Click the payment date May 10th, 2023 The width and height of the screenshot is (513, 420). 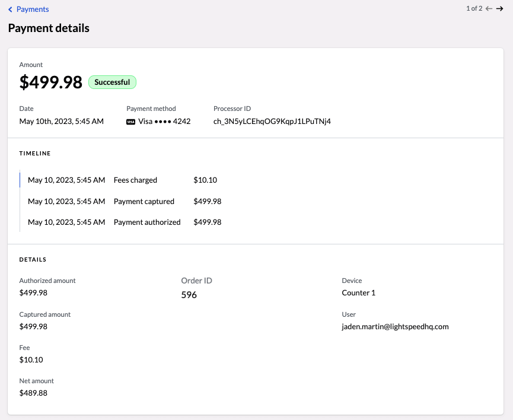pyautogui.click(x=61, y=121)
